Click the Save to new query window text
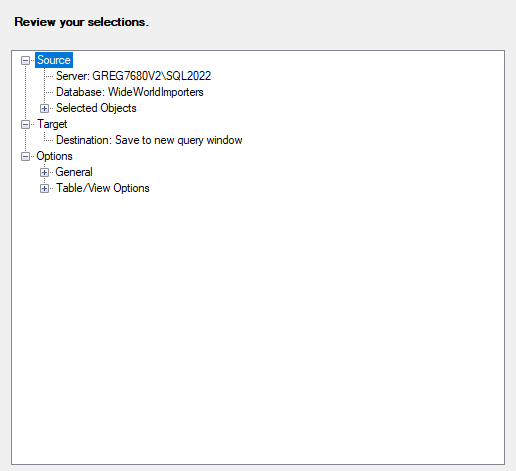516x471 pixels. coord(179,140)
